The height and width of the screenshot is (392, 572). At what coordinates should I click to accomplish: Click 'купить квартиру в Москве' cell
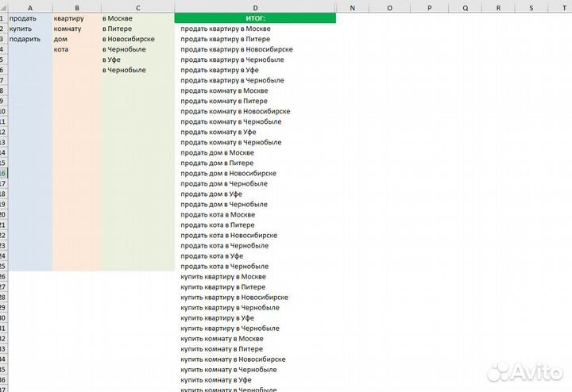click(255, 276)
